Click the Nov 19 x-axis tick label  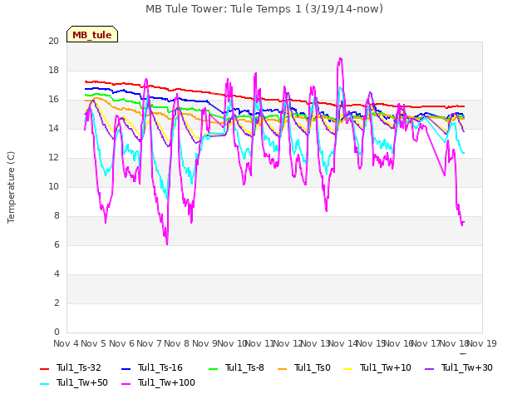coord(482,343)
